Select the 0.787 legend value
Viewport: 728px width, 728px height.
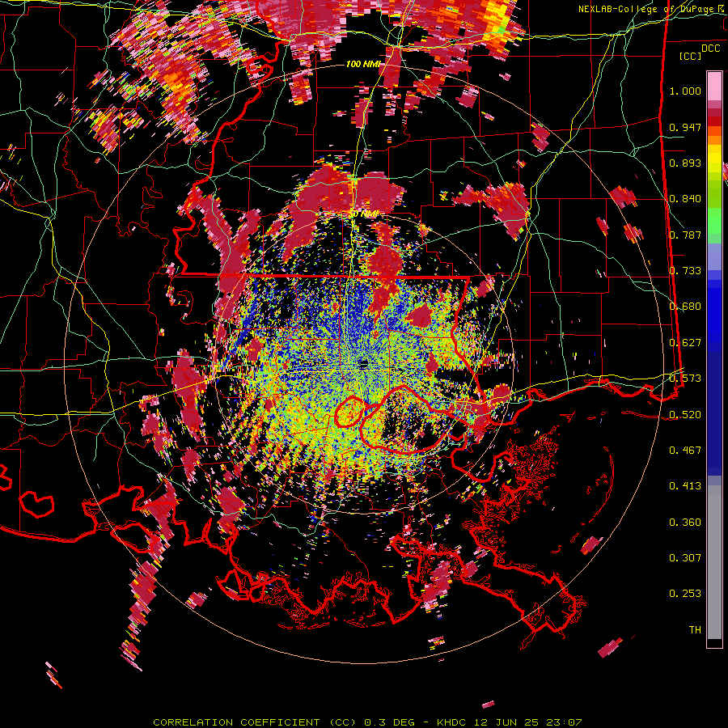click(x=685, y=235)
